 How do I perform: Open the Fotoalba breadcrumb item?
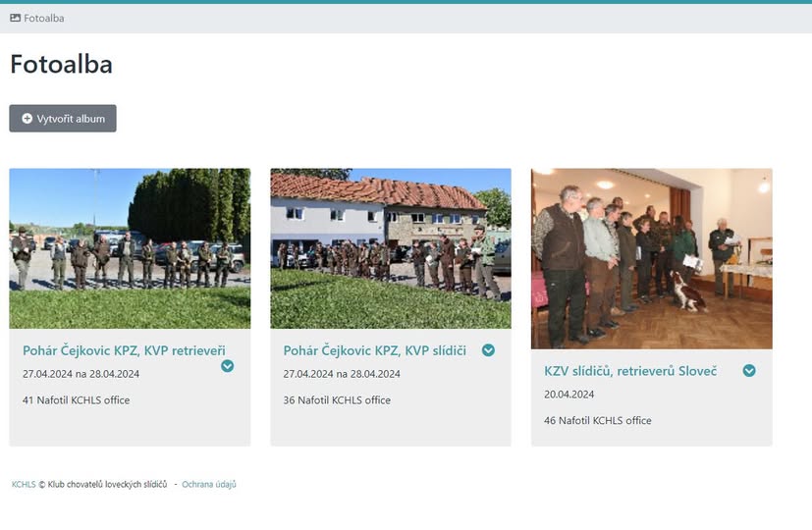pos(43,18)
